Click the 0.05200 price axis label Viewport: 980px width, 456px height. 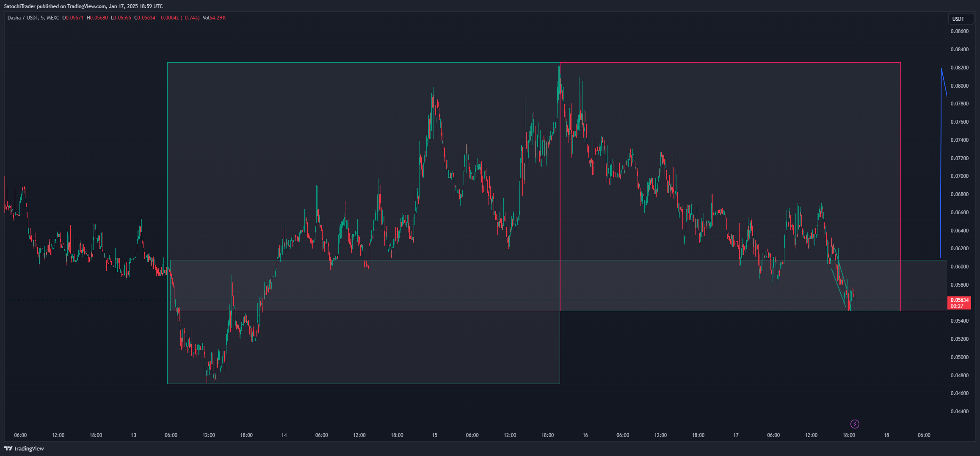tap(959, 339)
